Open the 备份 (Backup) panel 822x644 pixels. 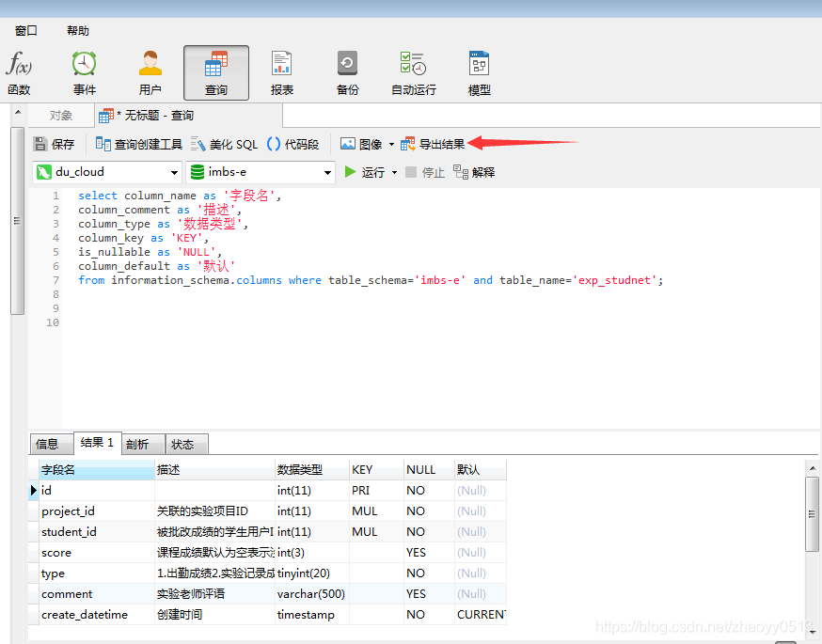(346, 72)
